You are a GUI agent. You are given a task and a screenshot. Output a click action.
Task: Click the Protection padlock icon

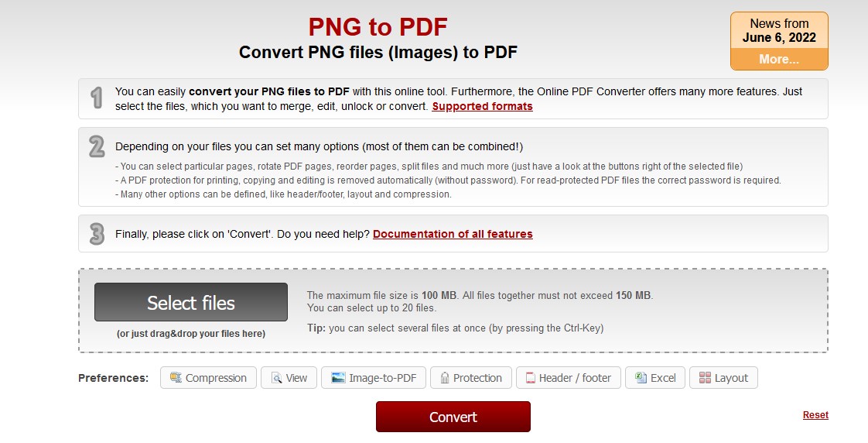pos(445,378)
